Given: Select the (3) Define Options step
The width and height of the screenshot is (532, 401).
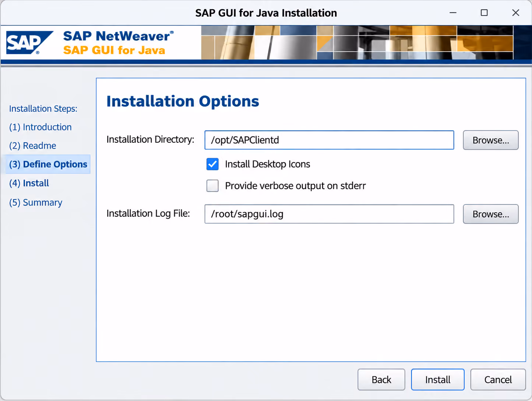Looking at the screenshot, I should point(48,164).
